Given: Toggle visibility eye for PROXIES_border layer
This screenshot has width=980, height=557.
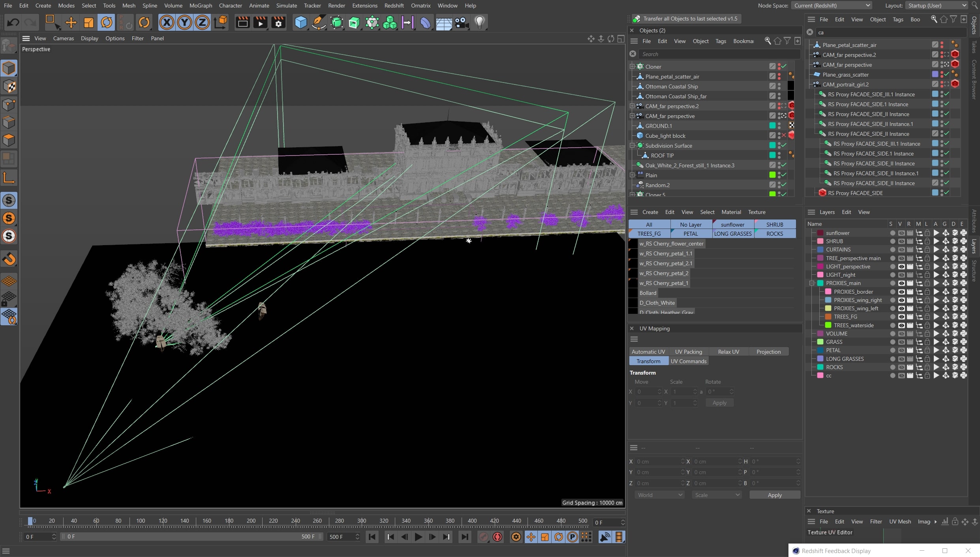Looking at the screenshot, I should click(901, 292).
